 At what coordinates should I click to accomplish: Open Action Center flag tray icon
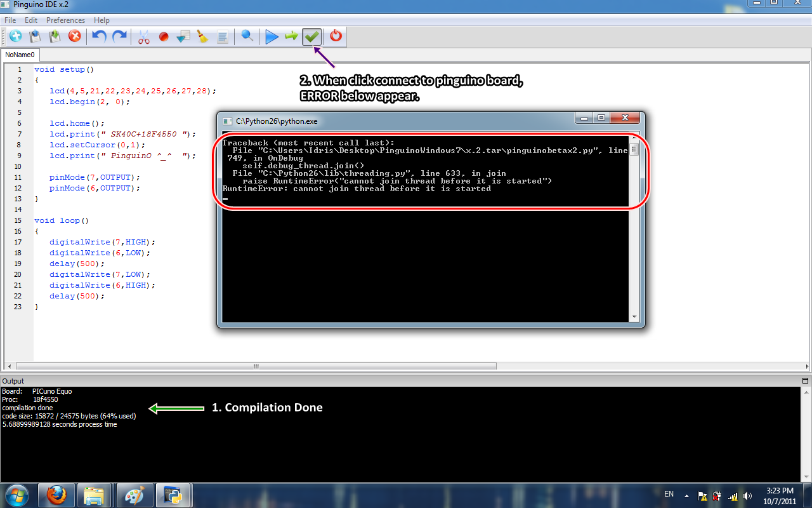coord(702,496)
